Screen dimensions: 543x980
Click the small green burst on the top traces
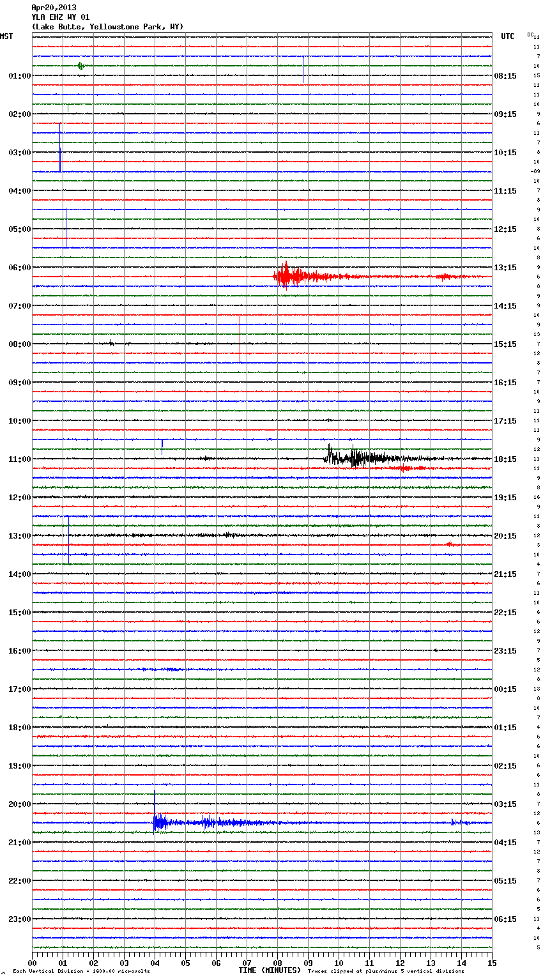click(x=80, y=66)
